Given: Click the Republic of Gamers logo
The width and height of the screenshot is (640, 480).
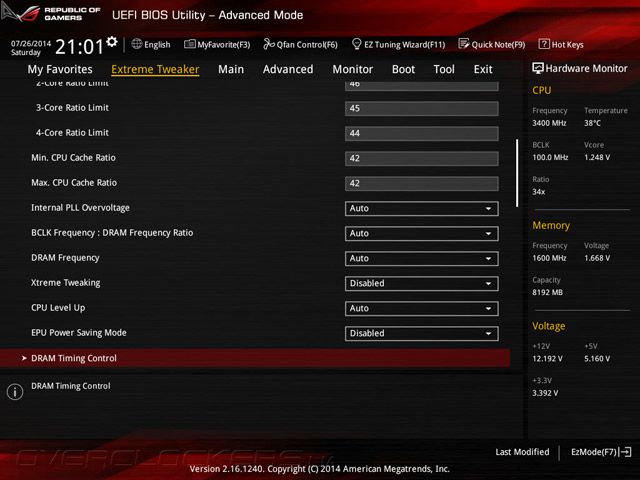Looking at the screenshot, I should (51, 13).
